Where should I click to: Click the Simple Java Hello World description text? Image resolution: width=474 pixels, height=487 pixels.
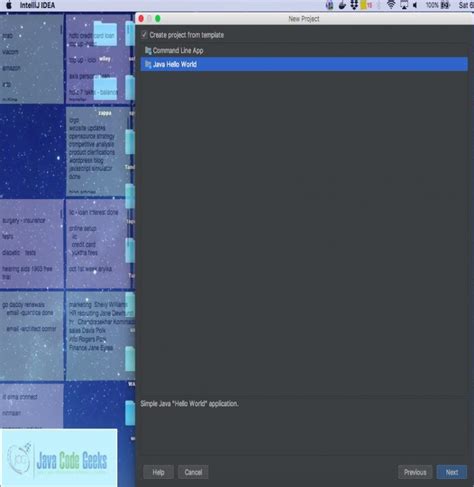tap(189, 404)
